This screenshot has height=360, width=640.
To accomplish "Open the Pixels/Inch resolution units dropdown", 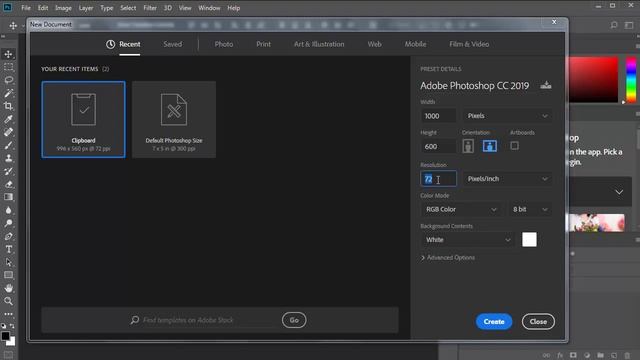I will (x=507, y=179).
